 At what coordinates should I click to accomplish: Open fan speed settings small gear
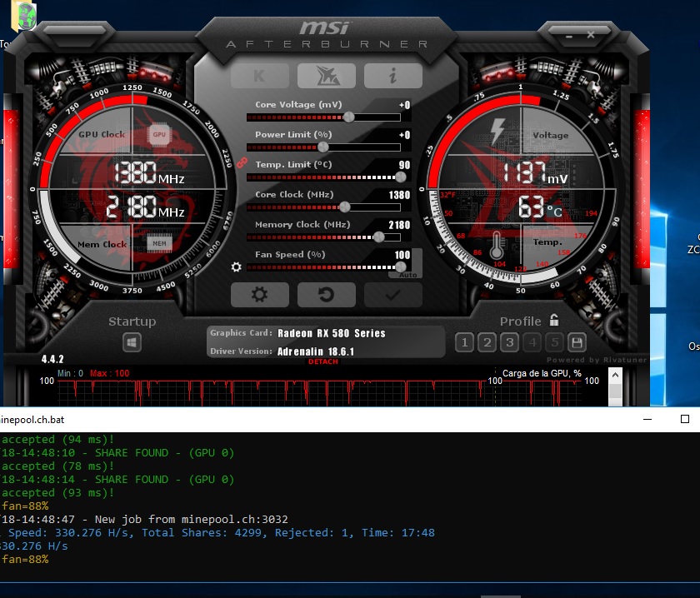236,267
